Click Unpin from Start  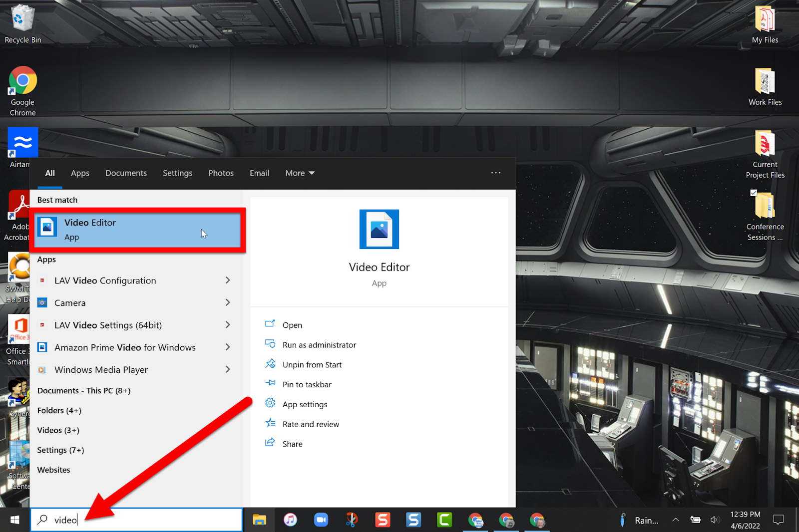point(303,365)
